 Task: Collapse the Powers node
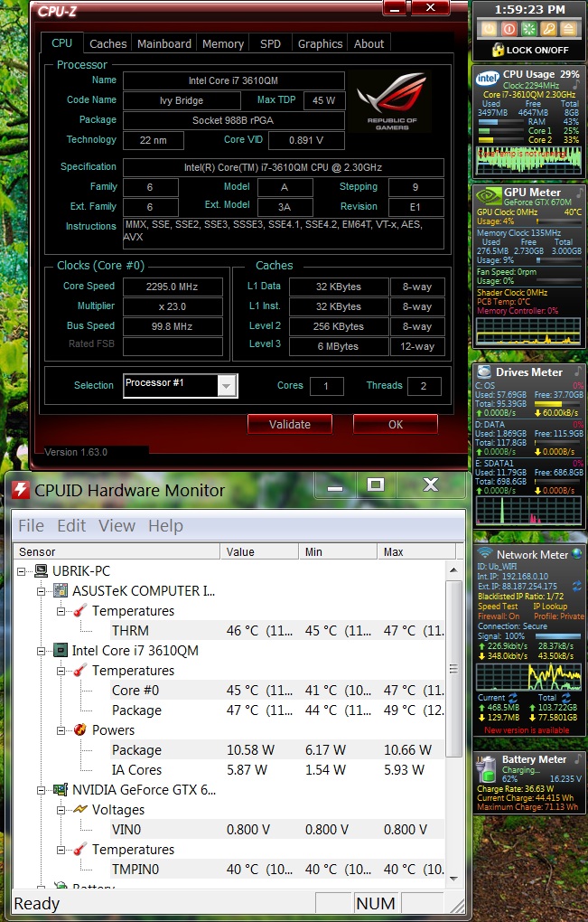(x=61, y=730)
